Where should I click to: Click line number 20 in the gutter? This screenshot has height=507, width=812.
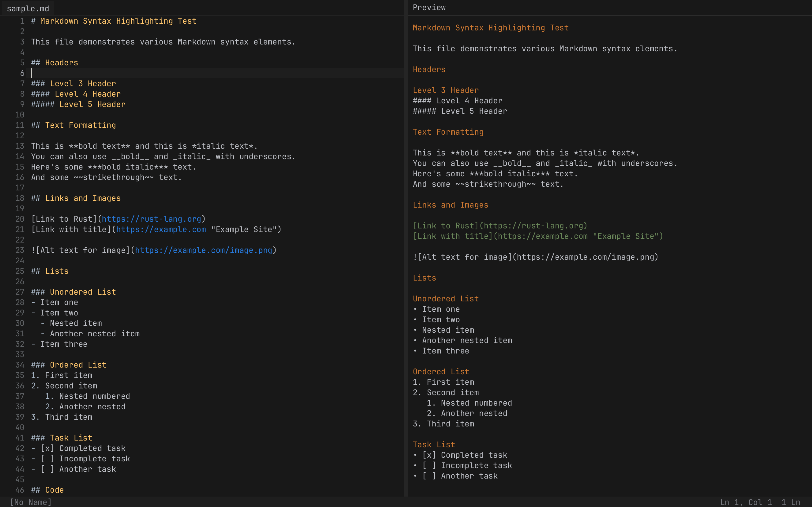[19, 219]
